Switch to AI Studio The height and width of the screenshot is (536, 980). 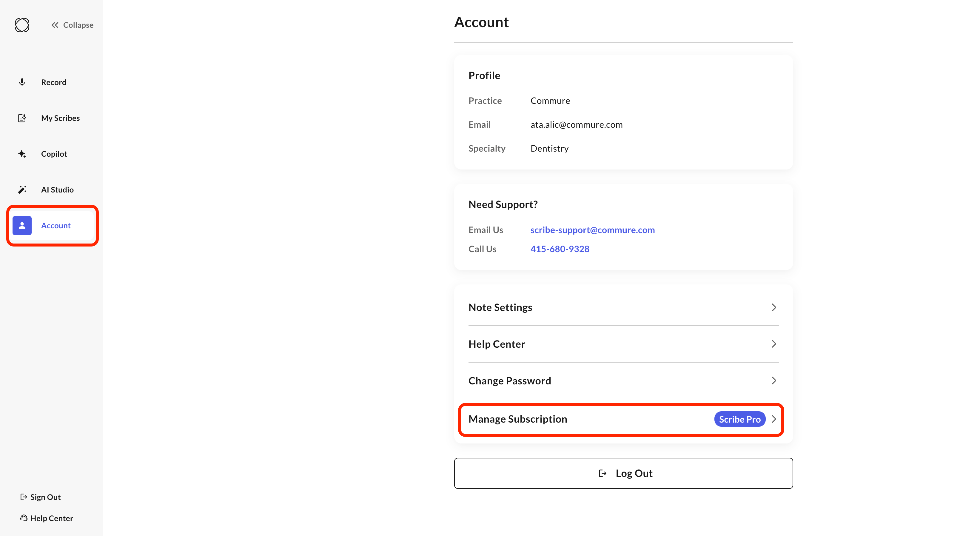pyautogui.click(x=51, y=190)
